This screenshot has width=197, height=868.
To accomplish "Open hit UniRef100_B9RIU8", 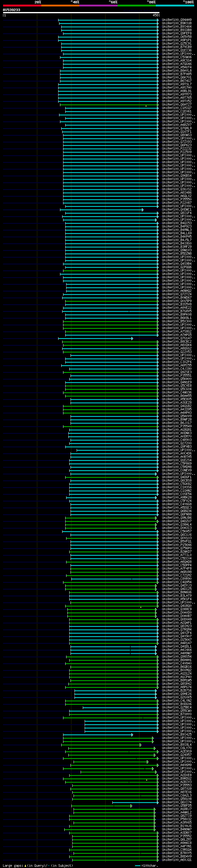I will 177,23.
